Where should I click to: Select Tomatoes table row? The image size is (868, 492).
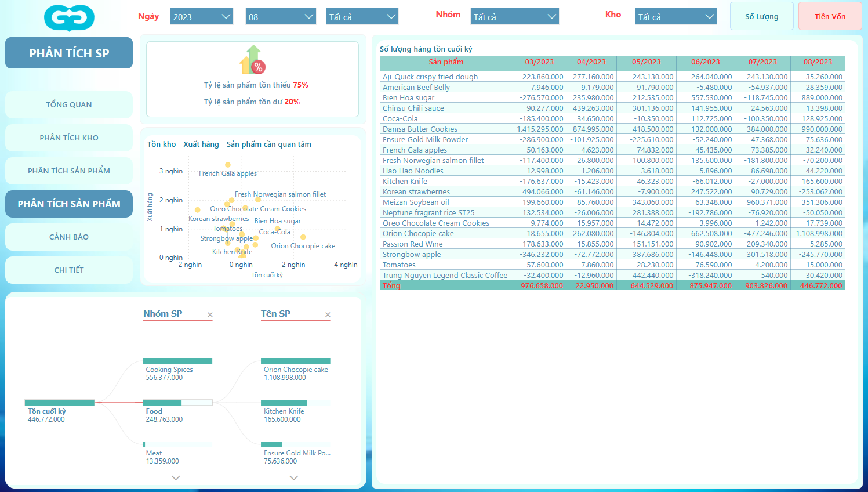pyautogui.click(x=612, y=265)
